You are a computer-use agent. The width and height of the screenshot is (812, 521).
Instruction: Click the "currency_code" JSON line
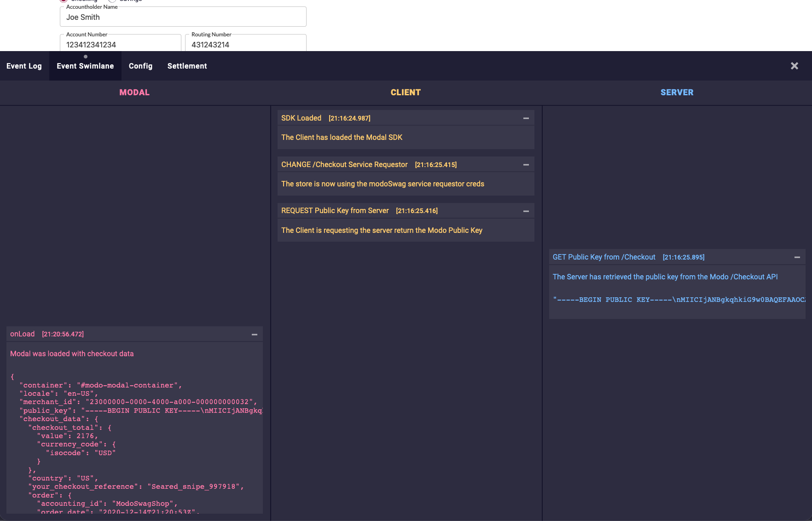(76, 444)
